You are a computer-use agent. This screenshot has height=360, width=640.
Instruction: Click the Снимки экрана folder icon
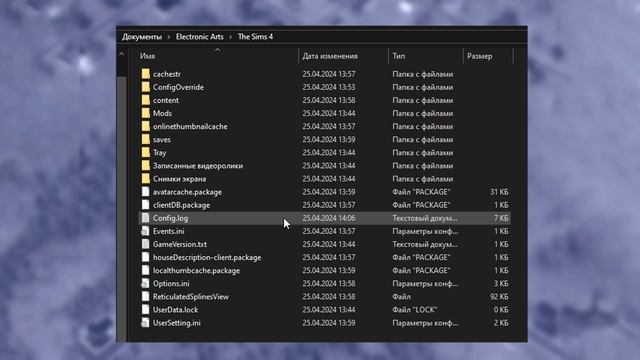pos(146,179)
